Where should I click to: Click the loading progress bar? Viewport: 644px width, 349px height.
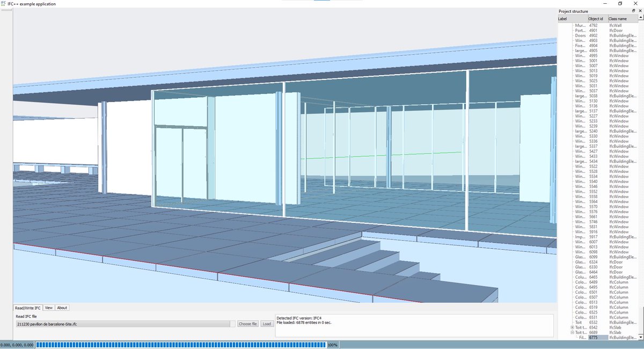click(181, 345)
